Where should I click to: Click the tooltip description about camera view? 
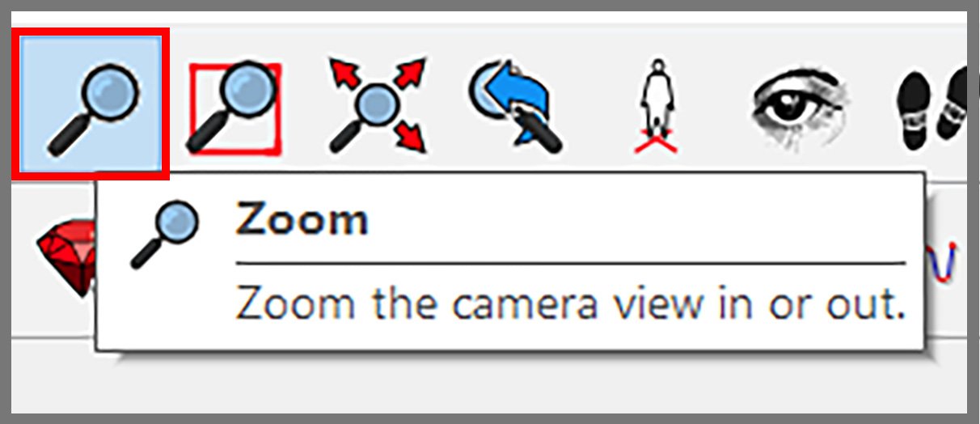point(569,305)
